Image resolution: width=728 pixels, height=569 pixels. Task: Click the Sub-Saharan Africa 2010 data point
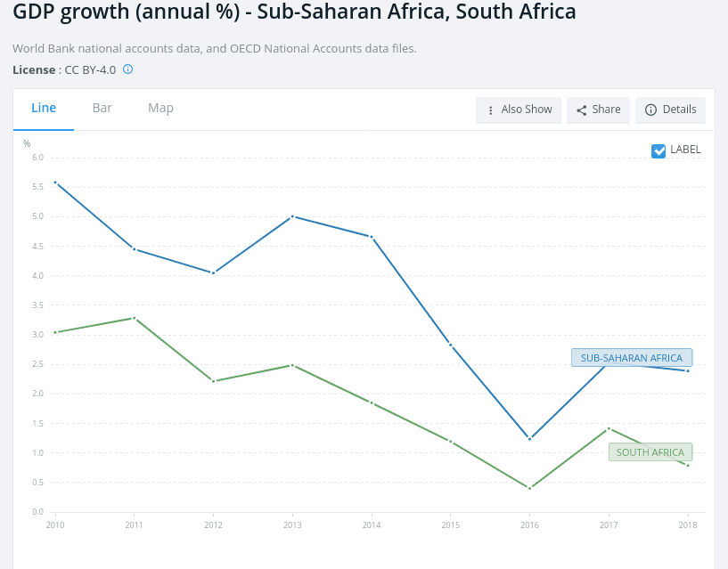point(55,183)
